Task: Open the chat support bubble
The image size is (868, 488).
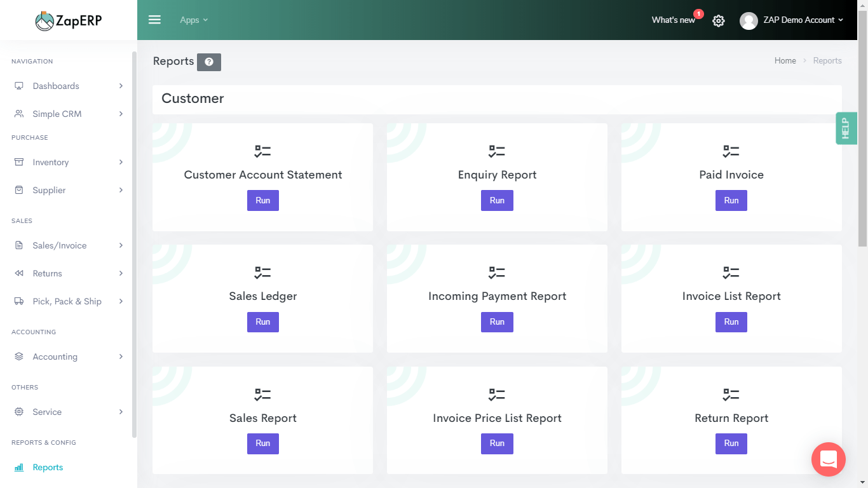Action: point(829,459)
